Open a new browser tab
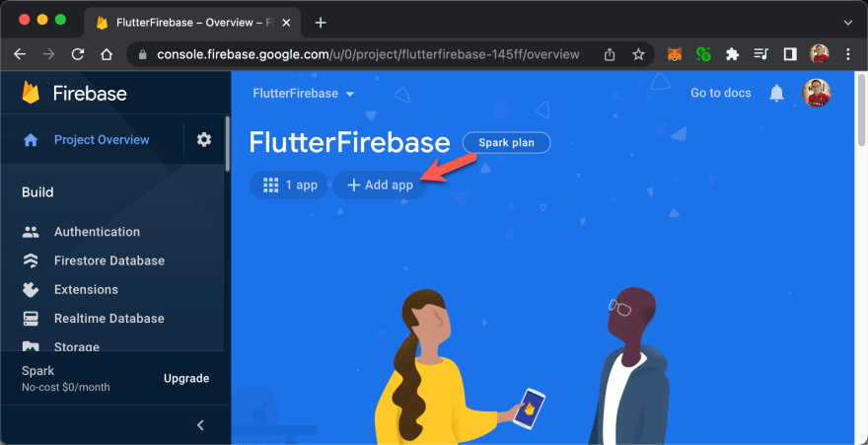The height and width of the screenshot is (445, 868). tap(321, 23)
